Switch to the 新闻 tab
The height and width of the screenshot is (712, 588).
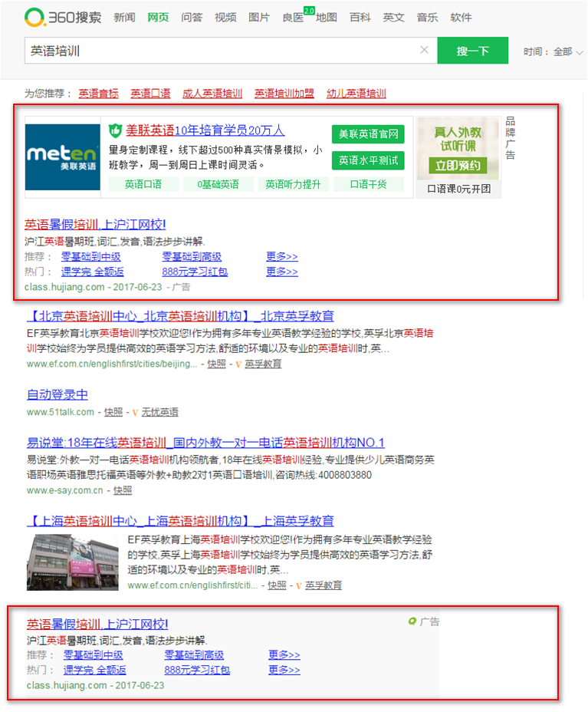click(125, 17)
